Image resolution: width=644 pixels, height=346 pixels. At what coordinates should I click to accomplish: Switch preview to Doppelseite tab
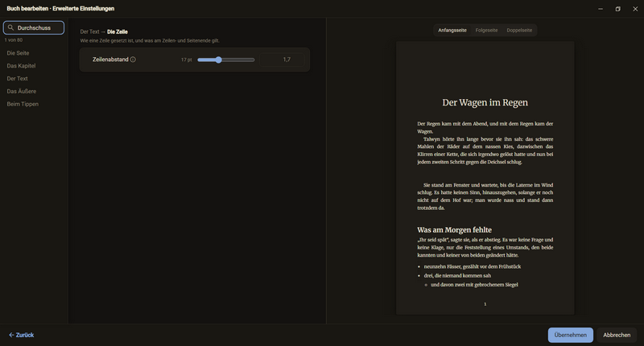[x=519, y=30]
